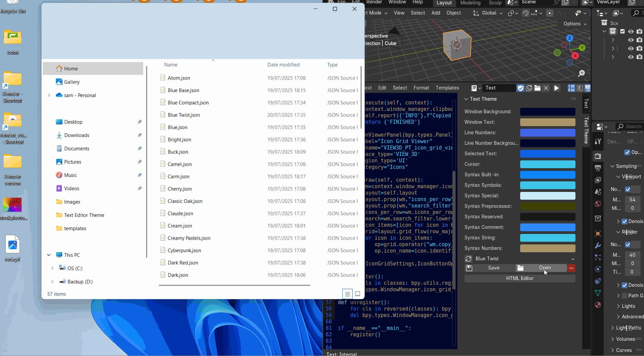Click the Syntax Numbers color swatch
The image size is (644, 356).
tap(548, 248)
